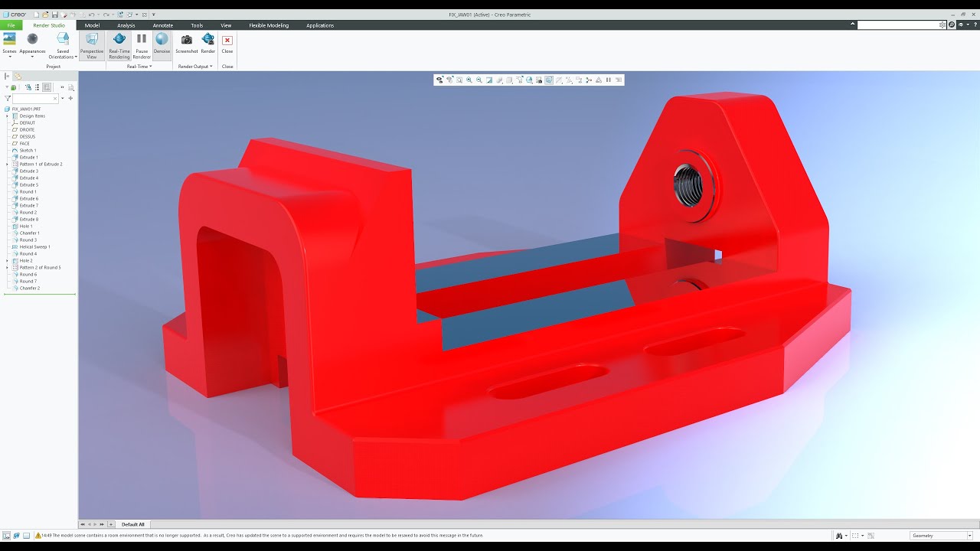This screenshot has width=980, height=551.
Task: Switch to the Analysis tab
Action: pyautogui.click(x=126, y=25)
